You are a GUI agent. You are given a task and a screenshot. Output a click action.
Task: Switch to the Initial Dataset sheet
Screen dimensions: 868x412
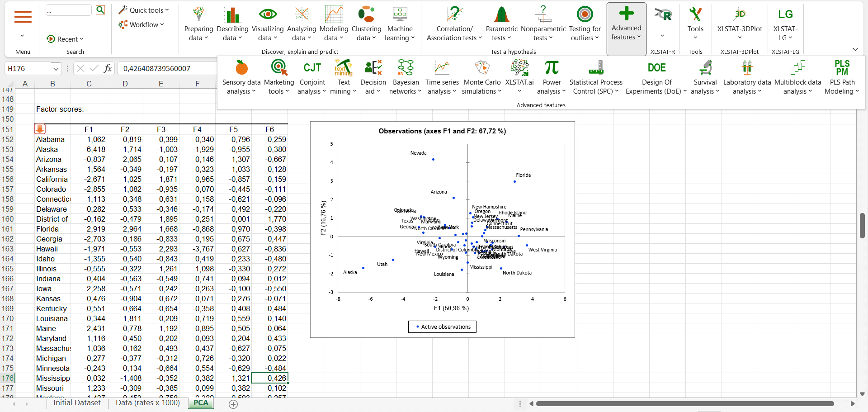(x=77, y=403)
